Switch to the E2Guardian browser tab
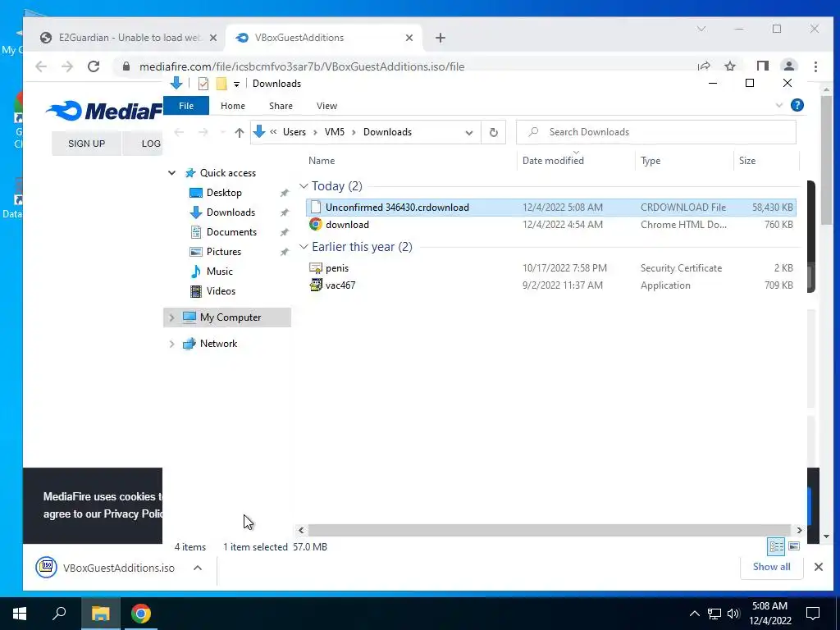The height and width of the screenshot is (630, 840). pos(129,38)
